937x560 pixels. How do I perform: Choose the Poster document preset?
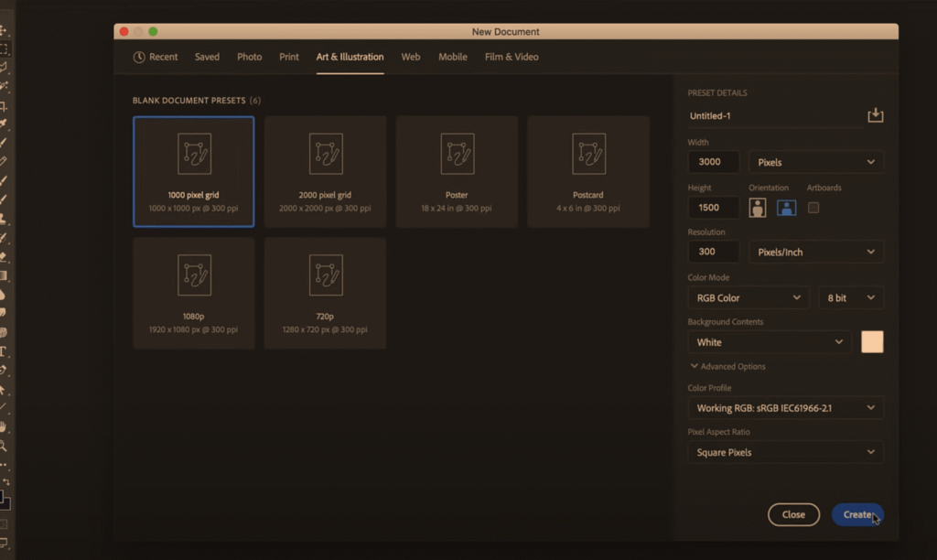[457, 172]
